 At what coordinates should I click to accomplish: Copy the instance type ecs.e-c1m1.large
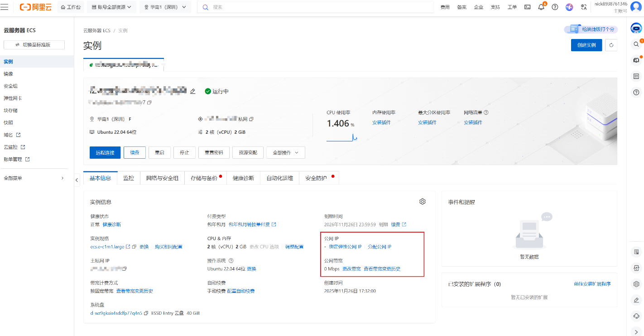(x=135, y=247)
